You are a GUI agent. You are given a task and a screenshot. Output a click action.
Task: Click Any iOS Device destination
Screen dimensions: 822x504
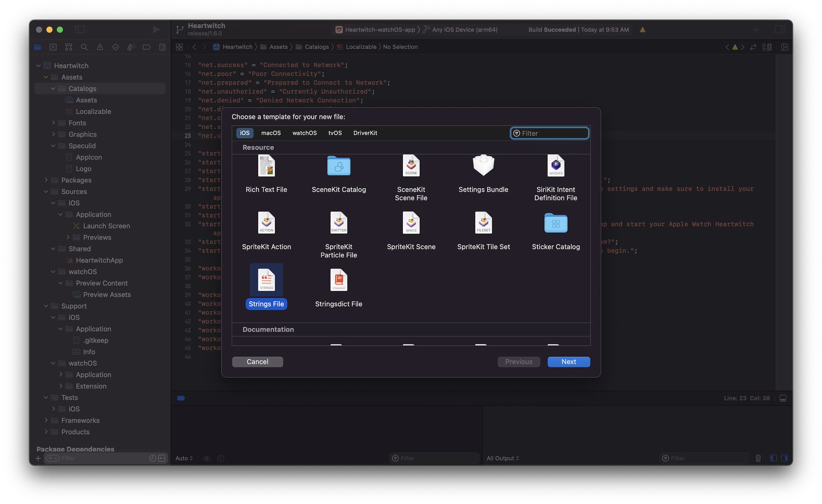(x=460, y=30)
